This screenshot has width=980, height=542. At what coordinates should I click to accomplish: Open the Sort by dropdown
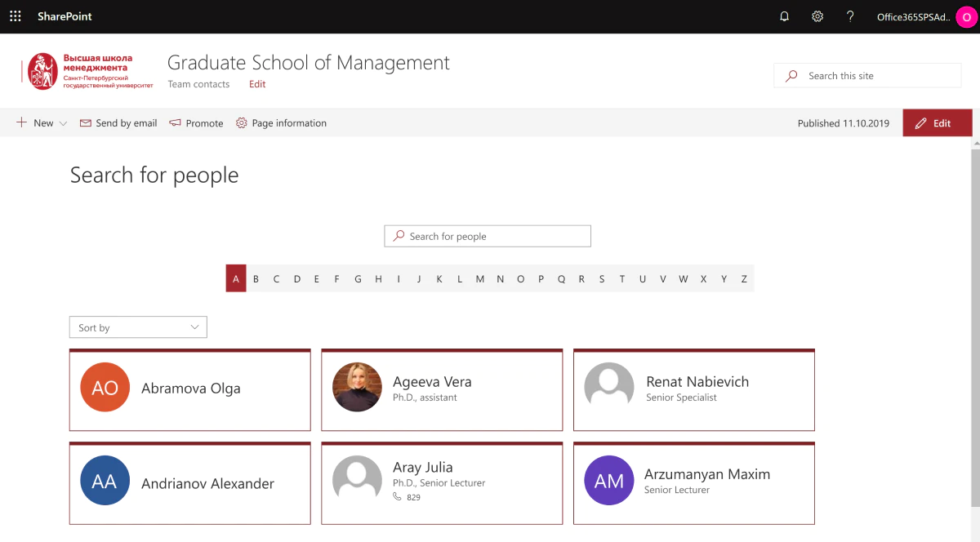(138, 327)
